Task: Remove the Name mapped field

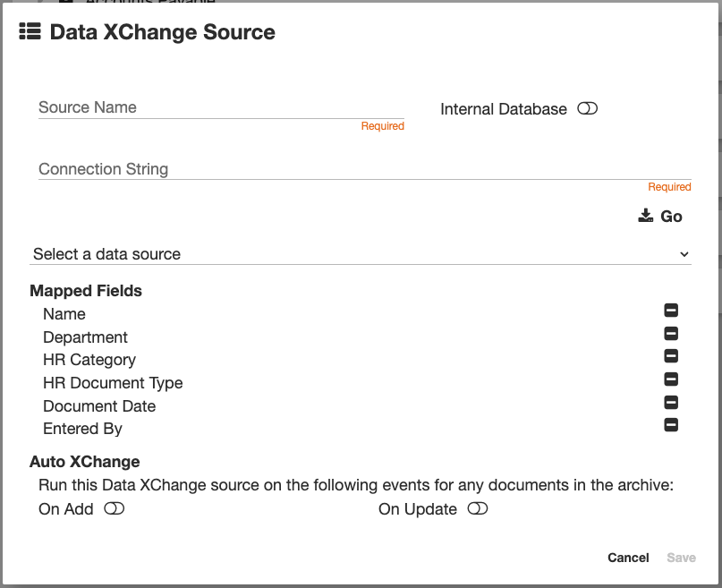Action: (x=671, y=311)
